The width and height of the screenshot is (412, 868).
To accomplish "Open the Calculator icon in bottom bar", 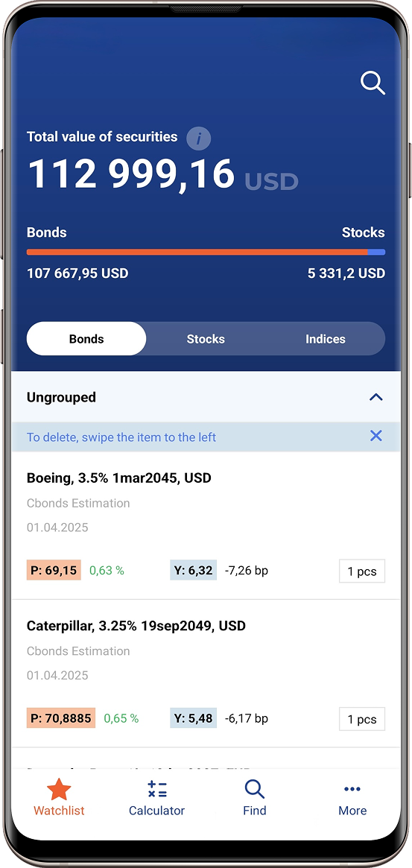I will pyautogui.click(x=156, y=789).
